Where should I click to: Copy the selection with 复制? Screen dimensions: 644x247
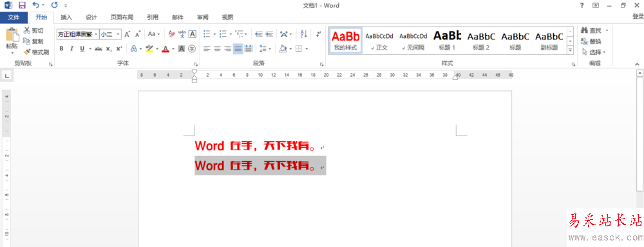click(33, 41)
